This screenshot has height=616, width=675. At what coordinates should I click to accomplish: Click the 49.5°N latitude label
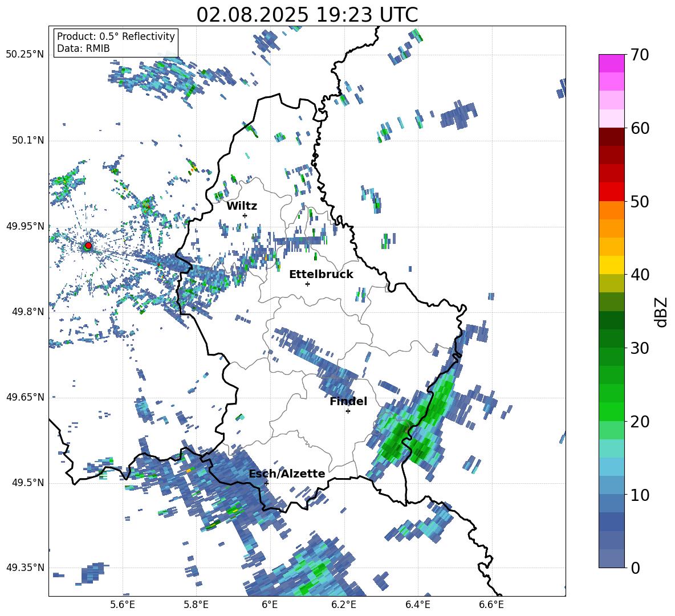click(x=29, y=483)
